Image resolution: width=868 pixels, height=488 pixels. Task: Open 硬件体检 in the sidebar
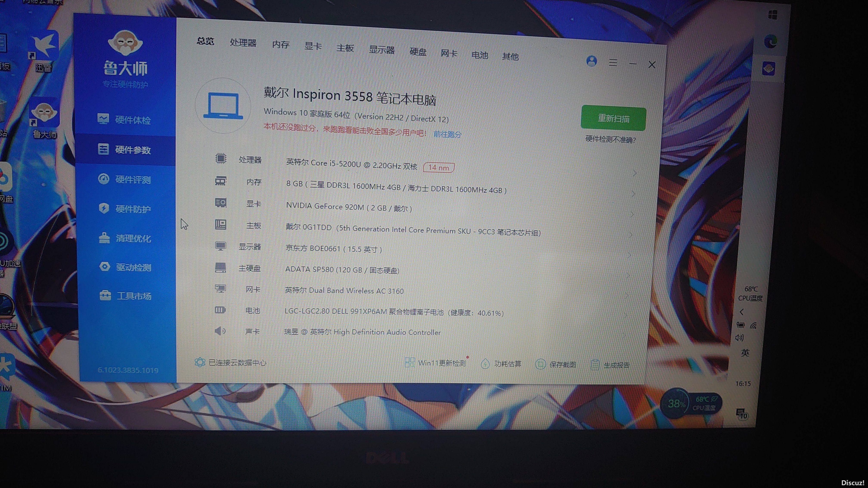click(x=124, y=120)
